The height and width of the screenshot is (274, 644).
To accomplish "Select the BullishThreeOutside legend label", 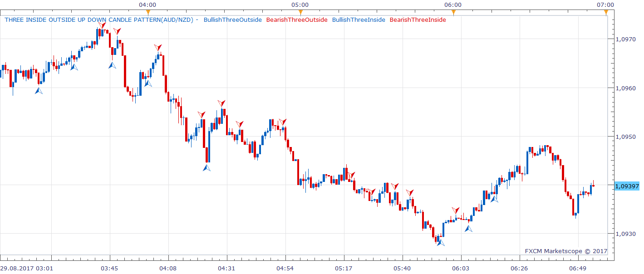I will [233, 20].
